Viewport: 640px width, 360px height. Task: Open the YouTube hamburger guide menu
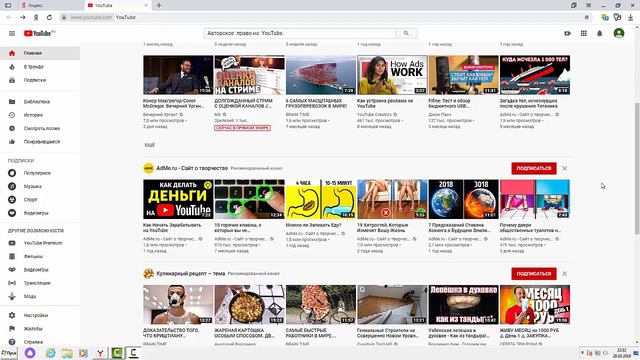point(12,33)
